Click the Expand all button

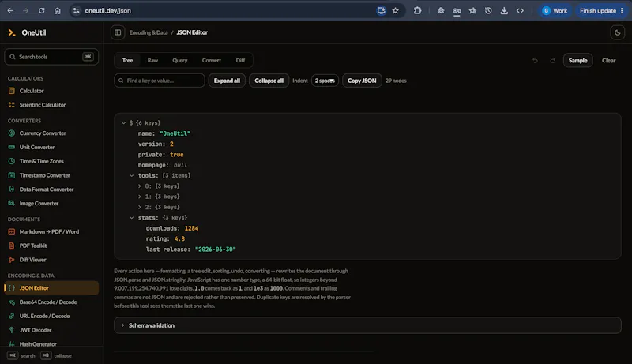tap(227, 81)
